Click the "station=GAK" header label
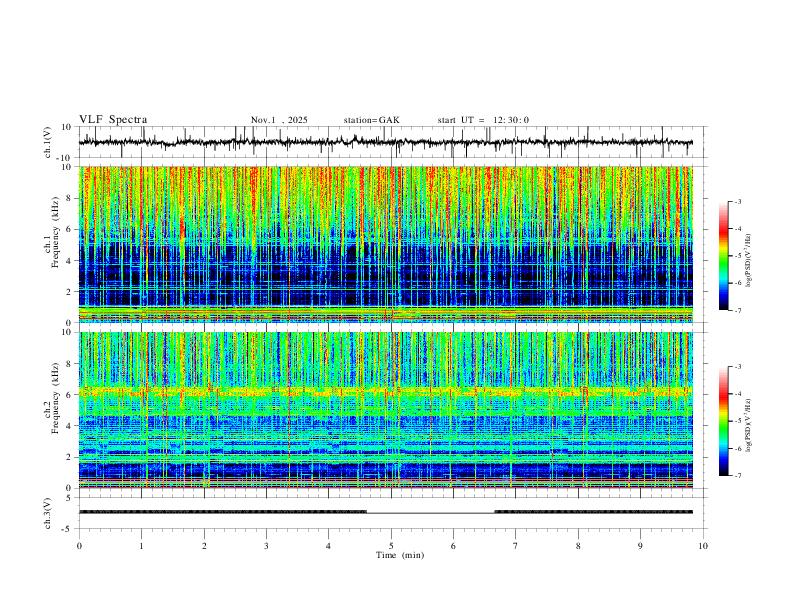The width and height of the screenshot is (792, 612). pos(371,120)
